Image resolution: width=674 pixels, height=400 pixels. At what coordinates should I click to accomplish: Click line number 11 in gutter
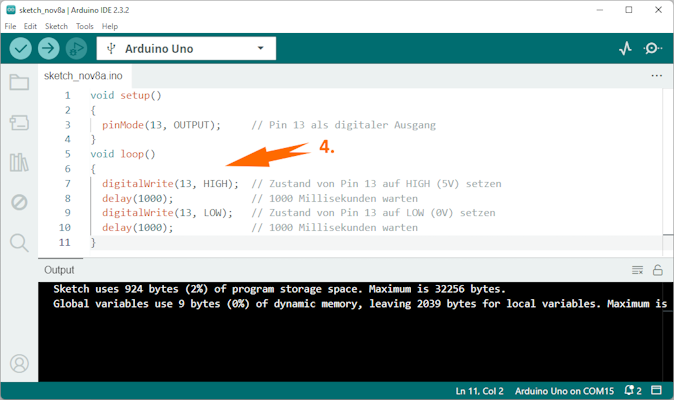point(64,242)
